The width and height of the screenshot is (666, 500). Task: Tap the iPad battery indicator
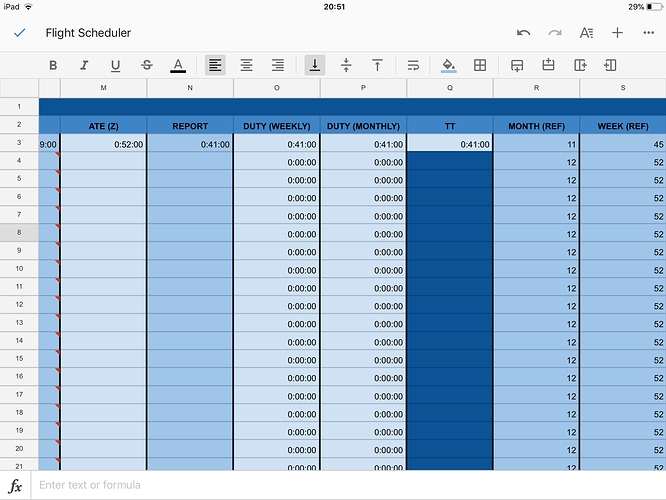654,7
